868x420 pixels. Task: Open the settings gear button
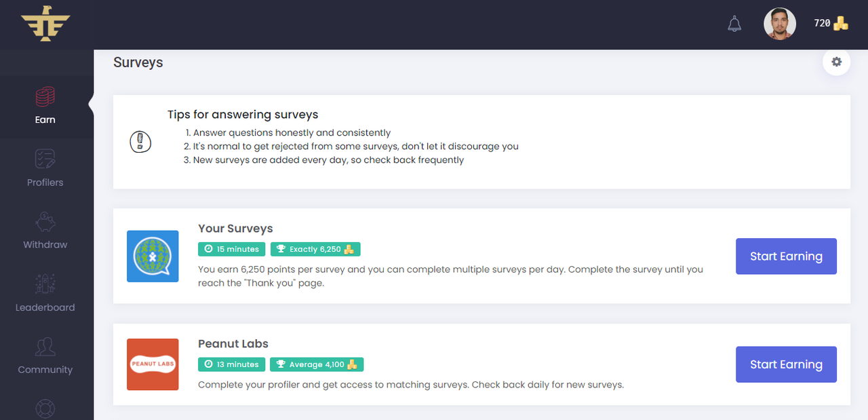coord(837,62)
